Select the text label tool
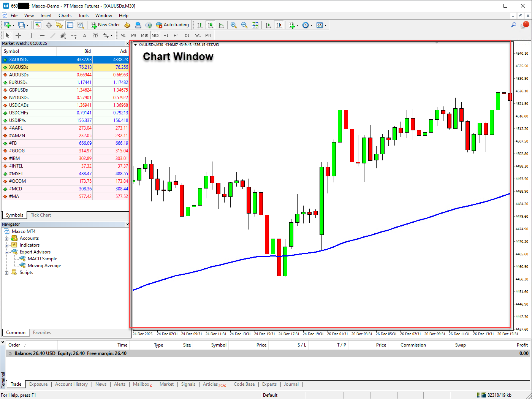 tap(84, 35)
